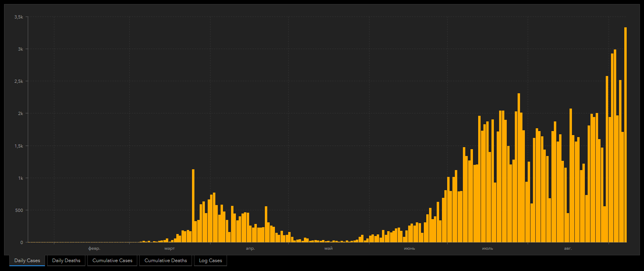
Task: Click the 'март' x-axis label
Action: [169, 248]
